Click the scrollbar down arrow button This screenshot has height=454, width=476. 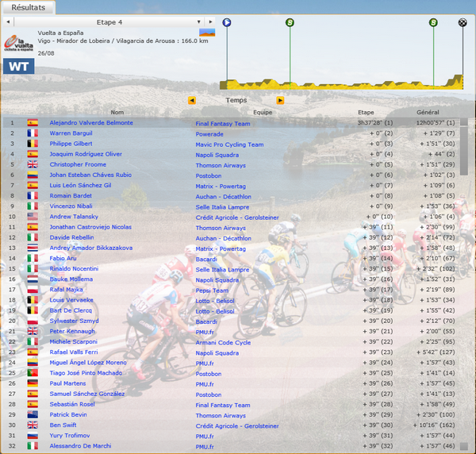point(464,446)
